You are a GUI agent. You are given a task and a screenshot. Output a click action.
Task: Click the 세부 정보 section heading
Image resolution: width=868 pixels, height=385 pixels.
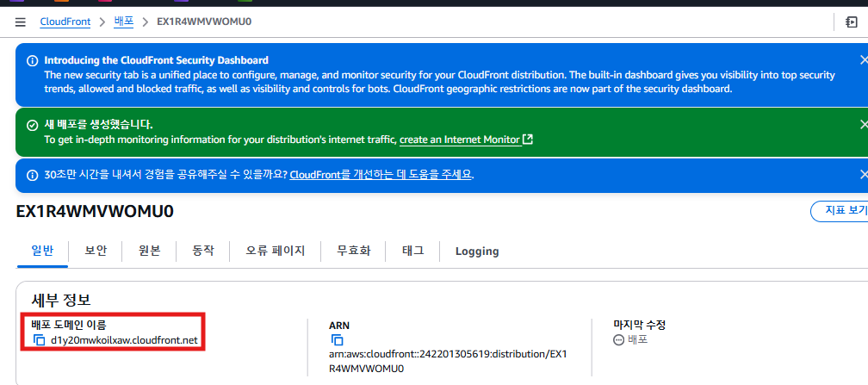[x=61, y=301]
